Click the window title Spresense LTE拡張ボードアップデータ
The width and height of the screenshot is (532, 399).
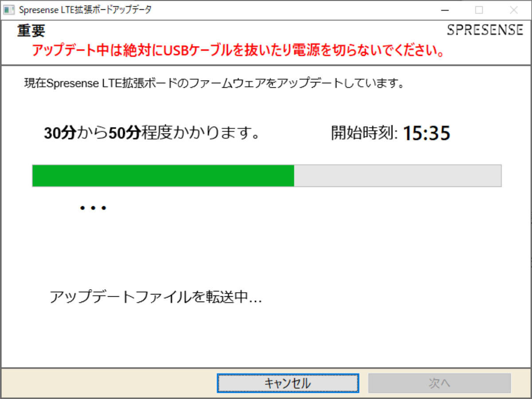coord(85,10)
